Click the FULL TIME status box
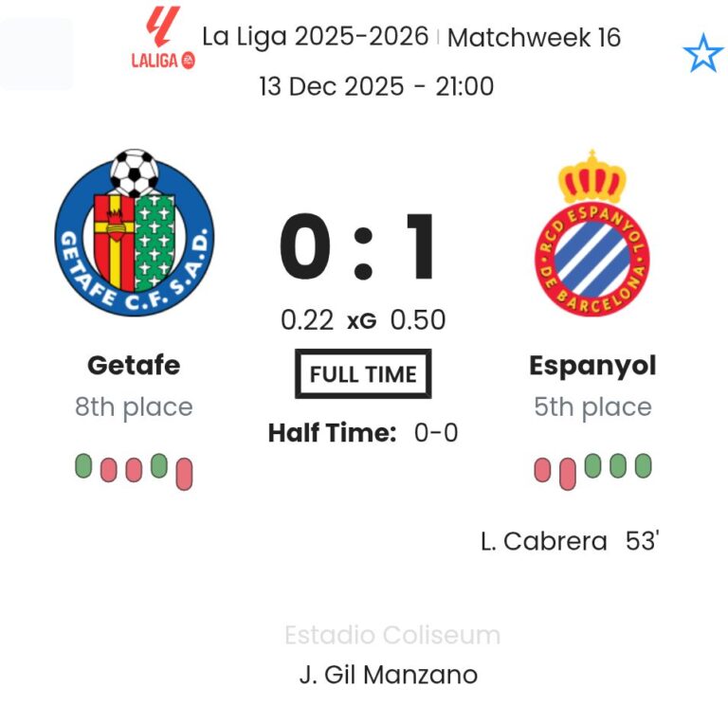728x705 pixels. [x=363, y=373]
